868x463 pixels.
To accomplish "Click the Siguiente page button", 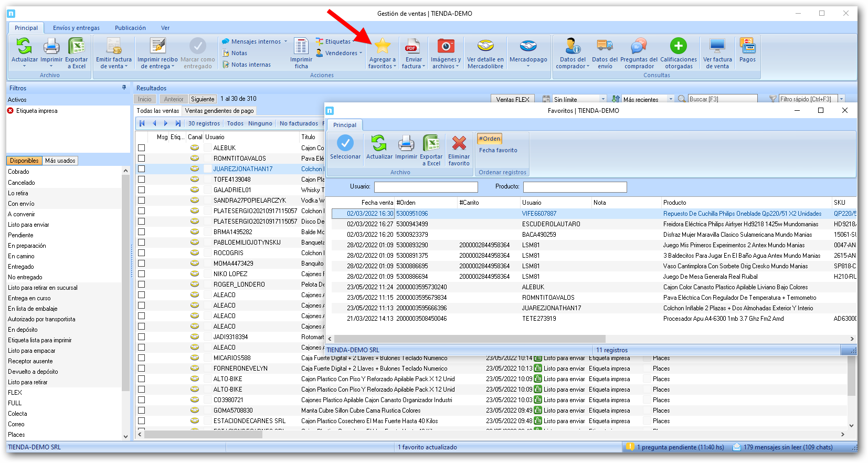I will click(203, 99).
